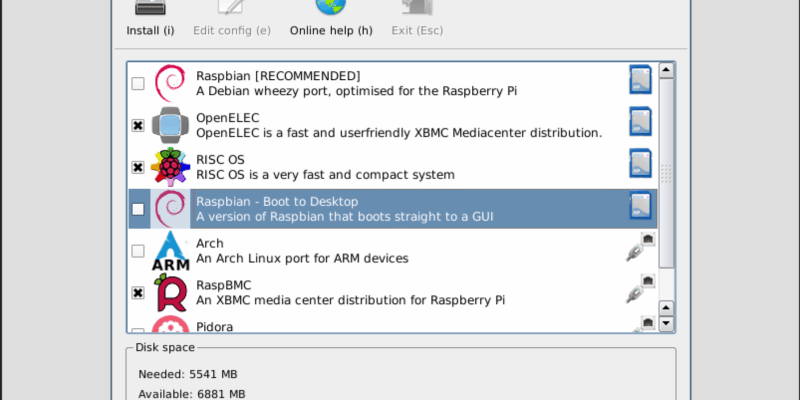Click the Install (i) button label

pyautogui.click(x=150, y=30)
